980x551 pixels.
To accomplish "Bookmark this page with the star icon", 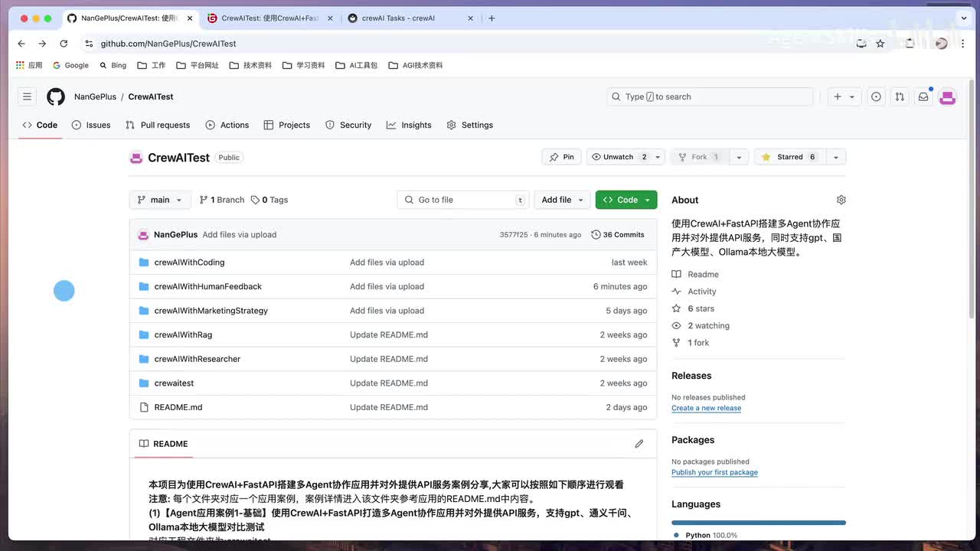I will point(880,44).
